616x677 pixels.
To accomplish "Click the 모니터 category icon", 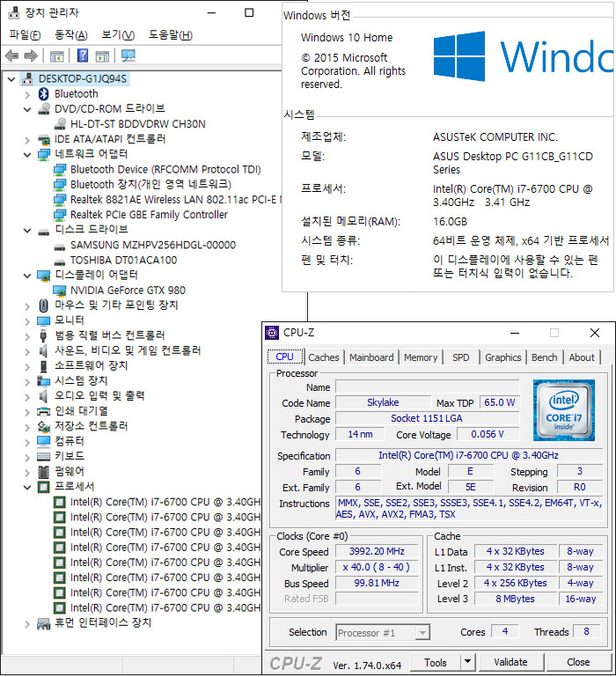I will pos(44,320).
